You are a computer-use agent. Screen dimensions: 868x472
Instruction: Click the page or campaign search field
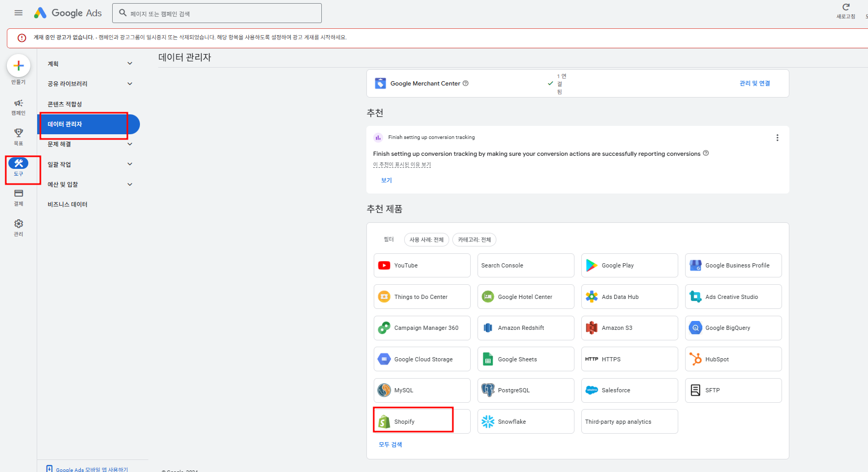(x=216, y=13)
